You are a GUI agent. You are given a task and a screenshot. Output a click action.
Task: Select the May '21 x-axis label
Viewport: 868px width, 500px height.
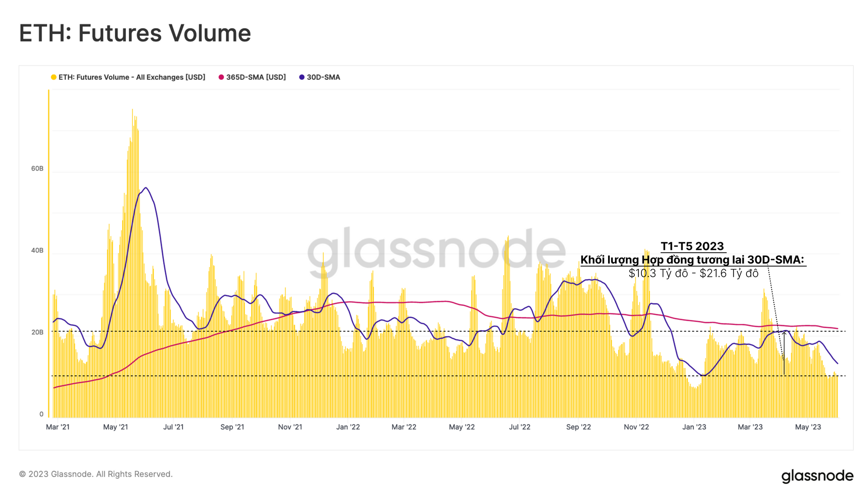(x=115, y=427)
